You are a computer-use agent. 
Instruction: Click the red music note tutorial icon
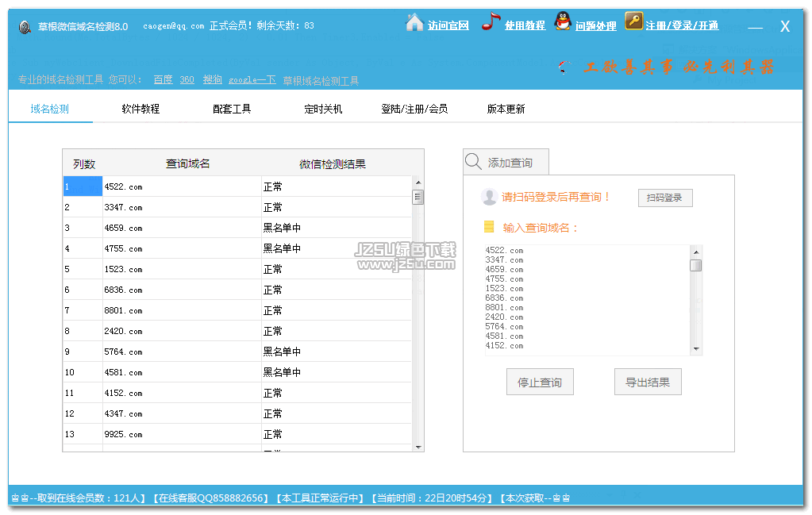[491, 22]
